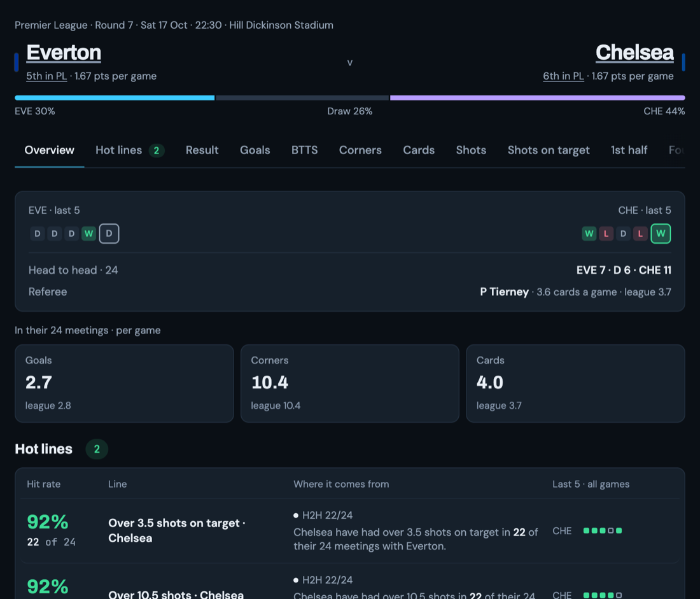The image size is (700, 599).
Task: Click referee name P Tierney
Action: tap(504, 292)
